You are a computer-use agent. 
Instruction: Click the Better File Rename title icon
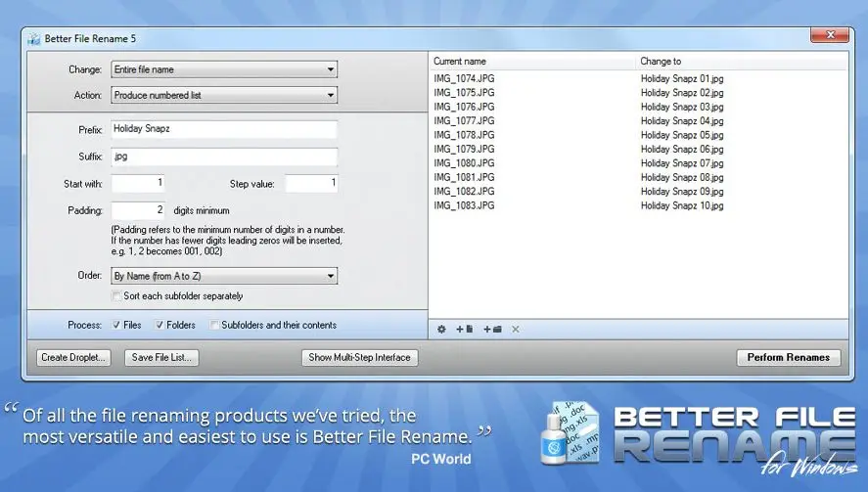click(34, 39)
